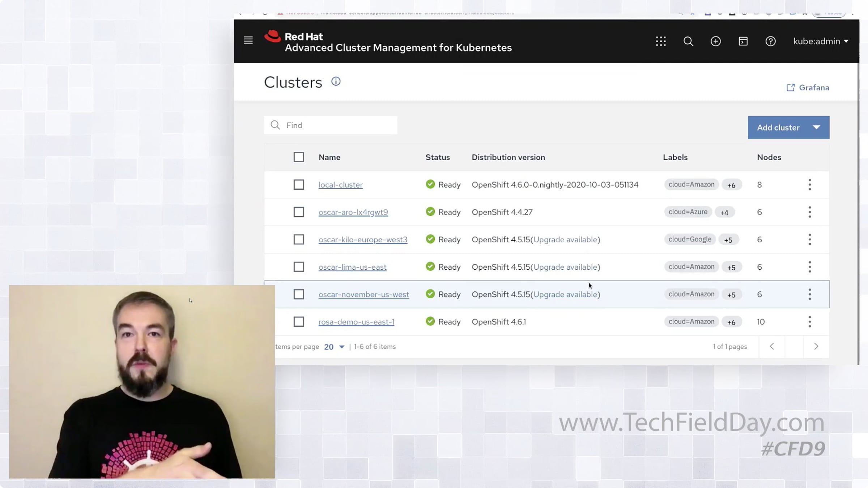Open the help question mark icon
Image resolution: width=868 pixels, height=488 pixels.
click(770, 41)
